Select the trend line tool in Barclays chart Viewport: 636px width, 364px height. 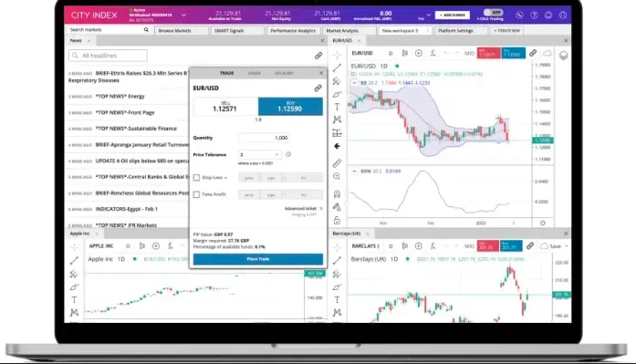(337, 261)
